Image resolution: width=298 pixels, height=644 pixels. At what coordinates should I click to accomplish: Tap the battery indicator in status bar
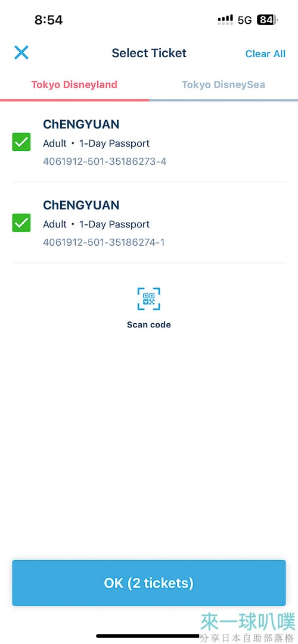(x=267, y=20)
